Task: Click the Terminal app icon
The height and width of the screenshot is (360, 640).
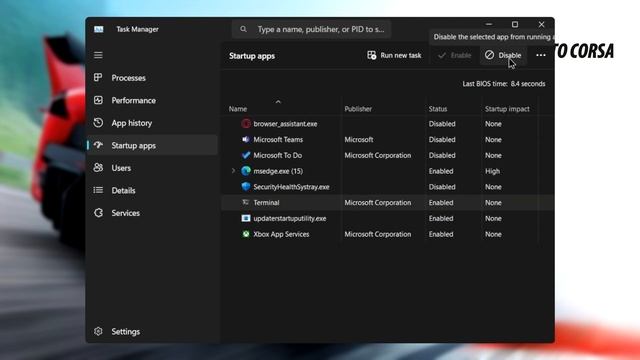Action: click(x=246, y=202)
